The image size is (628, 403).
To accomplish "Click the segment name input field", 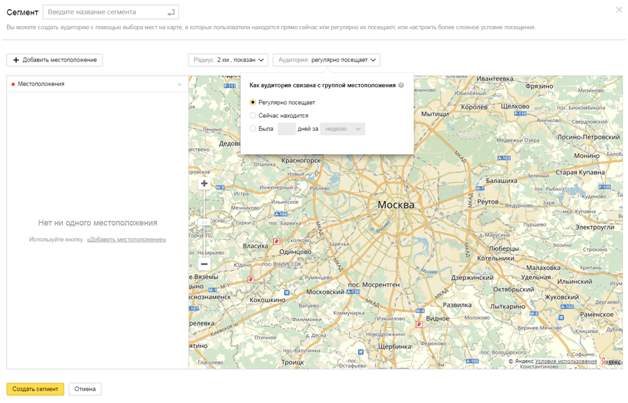I will pyautogui.click(x=111, y=12).
